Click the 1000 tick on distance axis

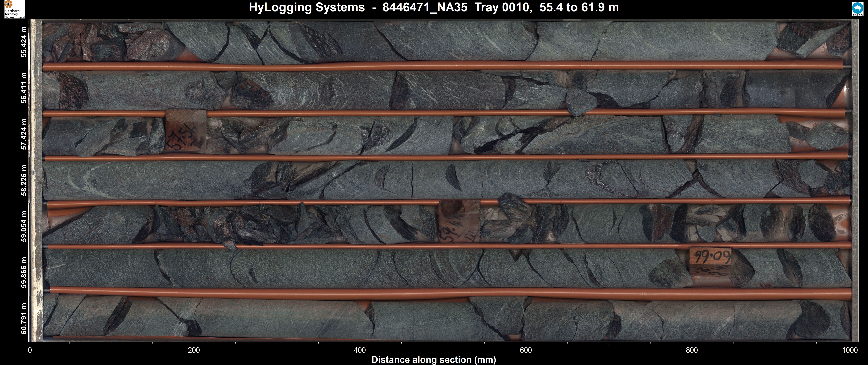(850, 350)
